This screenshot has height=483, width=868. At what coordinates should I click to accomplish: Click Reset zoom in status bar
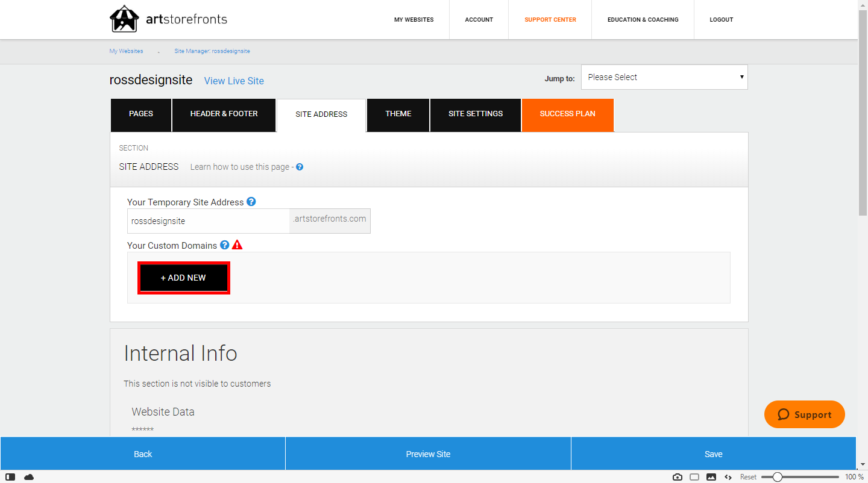pyautogui.click(x=748, y=477)
